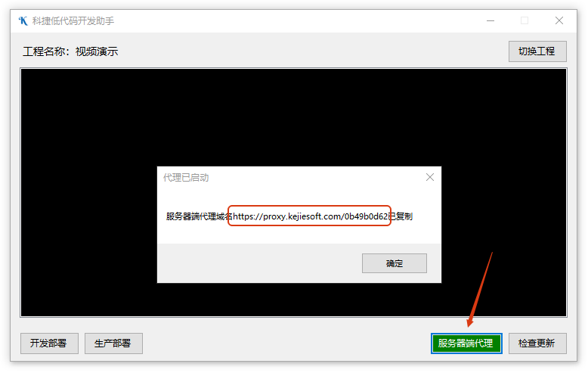Click the Kejie app logo in title bar
Screen dimensions: 588x373
[x=23, y=20]
